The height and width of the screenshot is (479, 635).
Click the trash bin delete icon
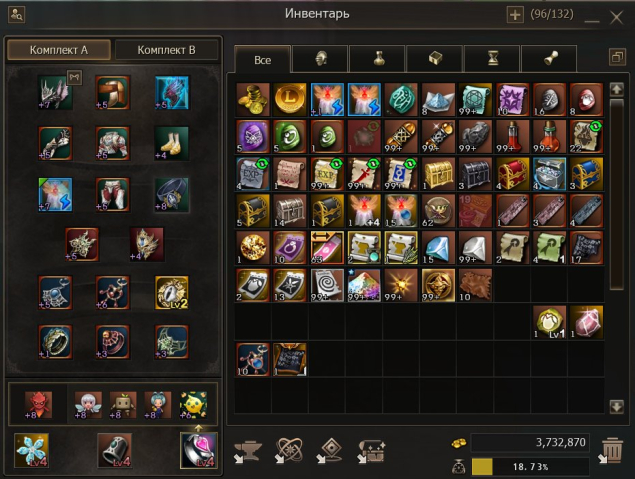pos(612,450)
